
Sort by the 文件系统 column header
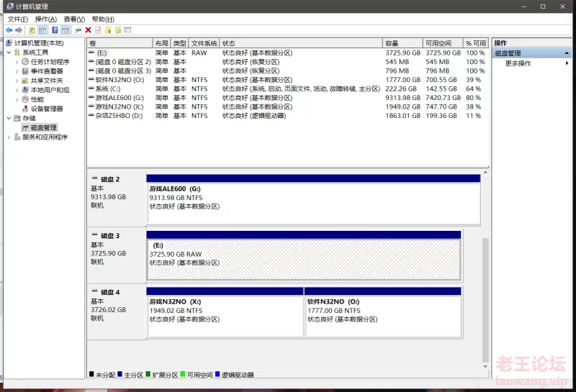204,43
